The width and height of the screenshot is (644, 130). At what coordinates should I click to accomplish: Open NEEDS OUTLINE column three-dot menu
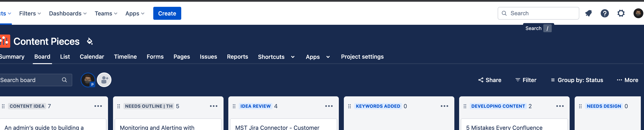(214, 106)
